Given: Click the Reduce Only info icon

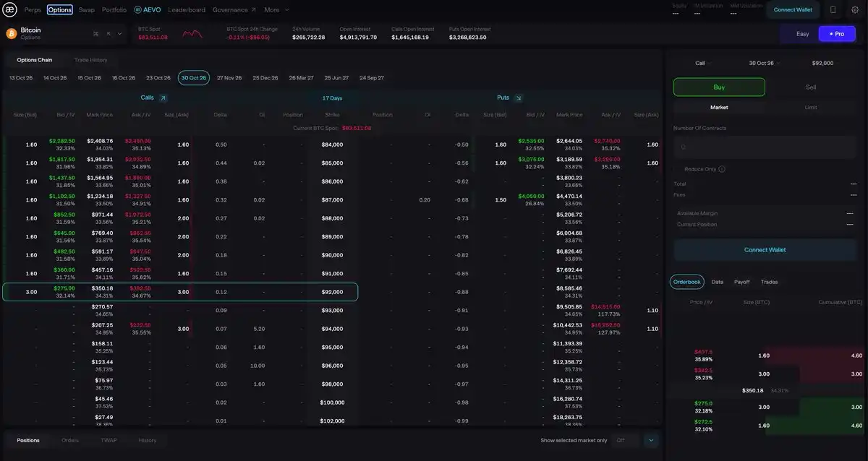Looking at the screenshot, I should (722, 169).
